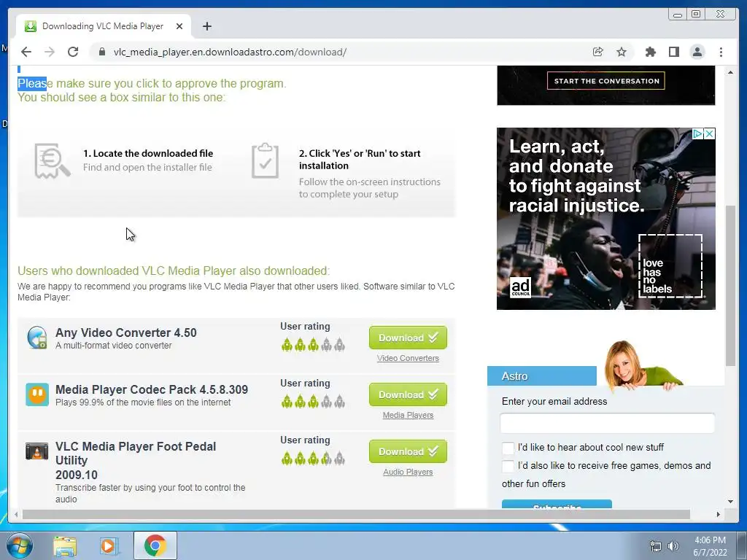Screen dimensions: 747x560
Task: Download VLC Media Player Foot Pedal Utility
Action: (x=408, y=451)
